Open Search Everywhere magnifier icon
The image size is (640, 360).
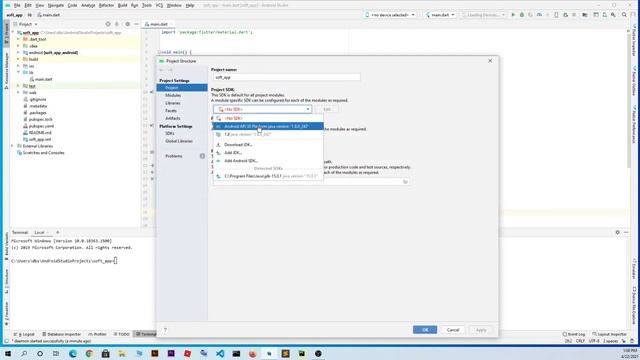(x=624, y=15)
